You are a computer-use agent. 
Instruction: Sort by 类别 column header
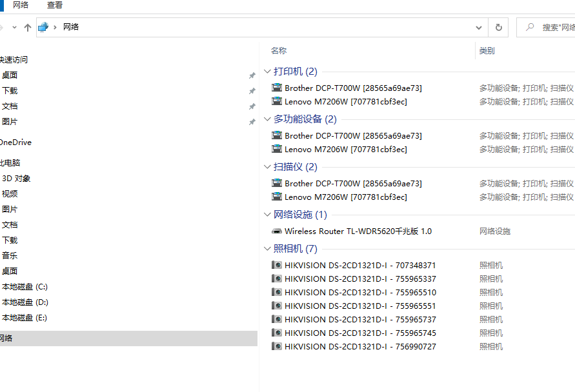click(487, 51)
